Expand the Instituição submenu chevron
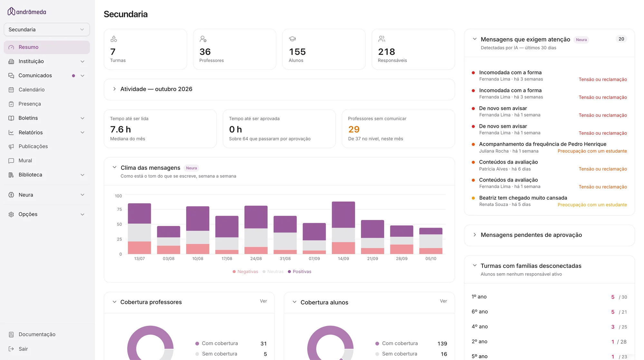644x360 pixels. [82, 62]
